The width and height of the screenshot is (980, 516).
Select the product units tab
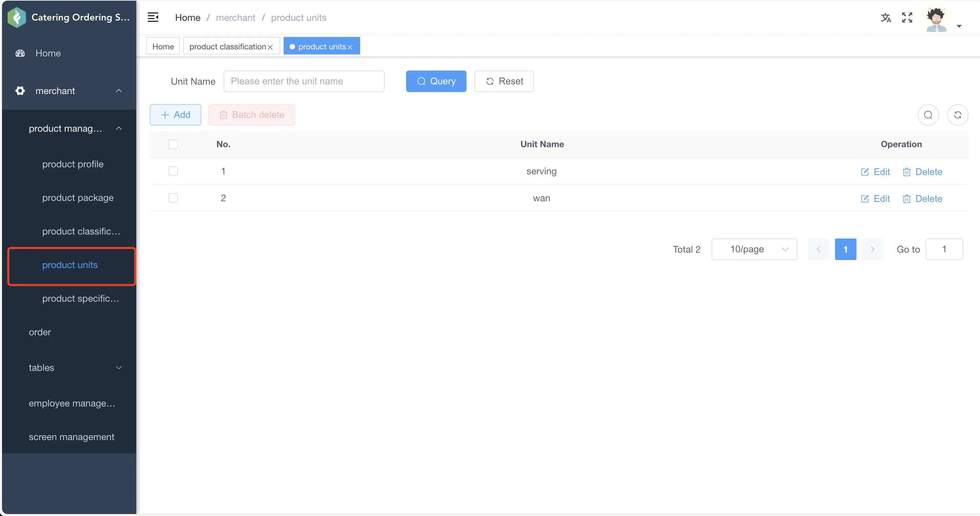(x=322, y=46)
